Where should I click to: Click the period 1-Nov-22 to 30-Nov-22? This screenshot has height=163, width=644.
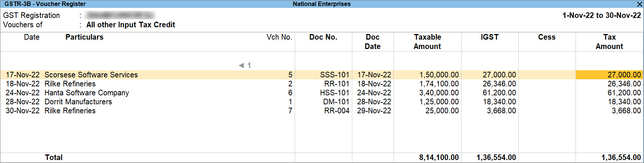point(602,15)
